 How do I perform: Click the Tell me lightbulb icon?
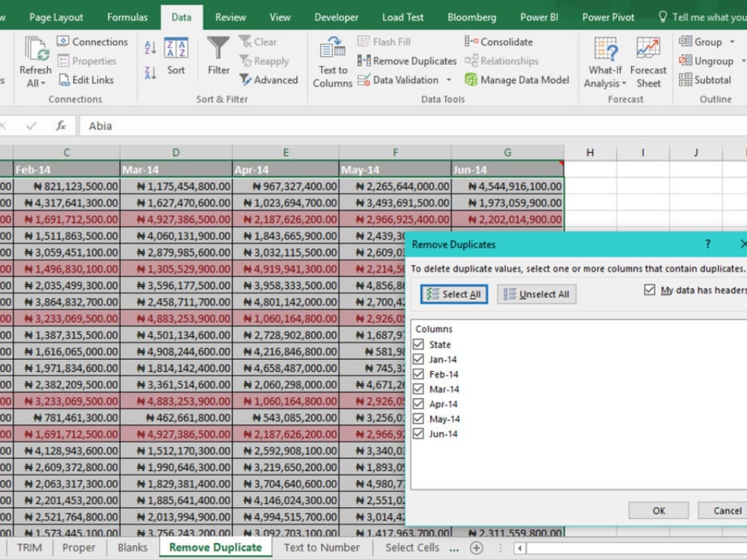click(662, 17)
